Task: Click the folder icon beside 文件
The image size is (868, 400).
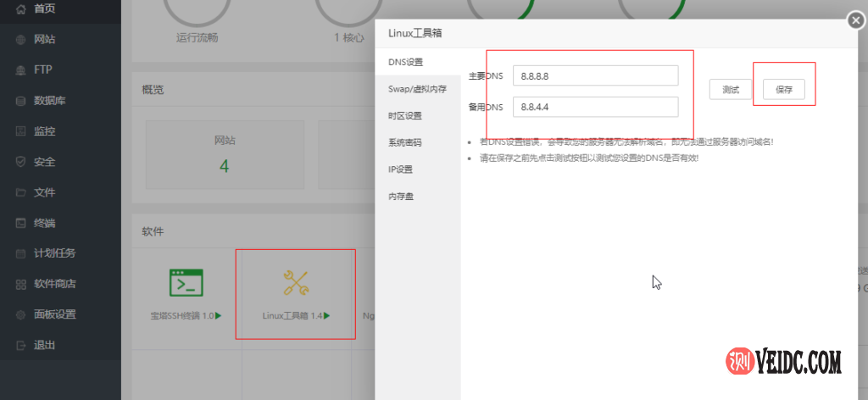Action: click(x=21, y=192)
